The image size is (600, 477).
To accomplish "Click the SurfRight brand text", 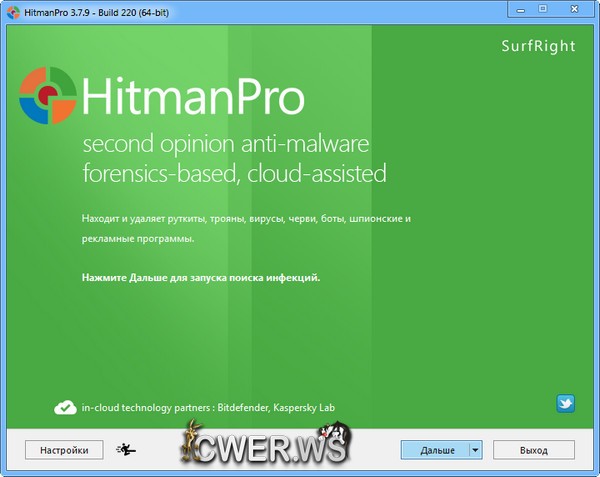I will [538, 46].
